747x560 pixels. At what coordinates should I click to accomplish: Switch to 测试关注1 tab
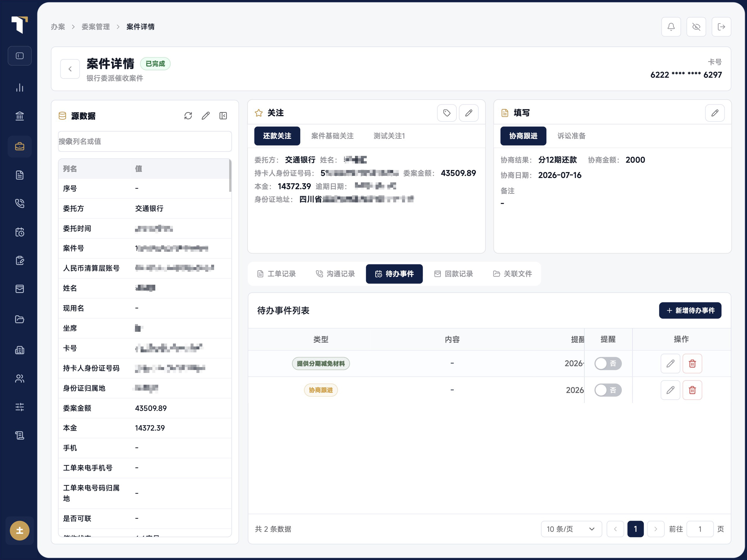point(389,136)
